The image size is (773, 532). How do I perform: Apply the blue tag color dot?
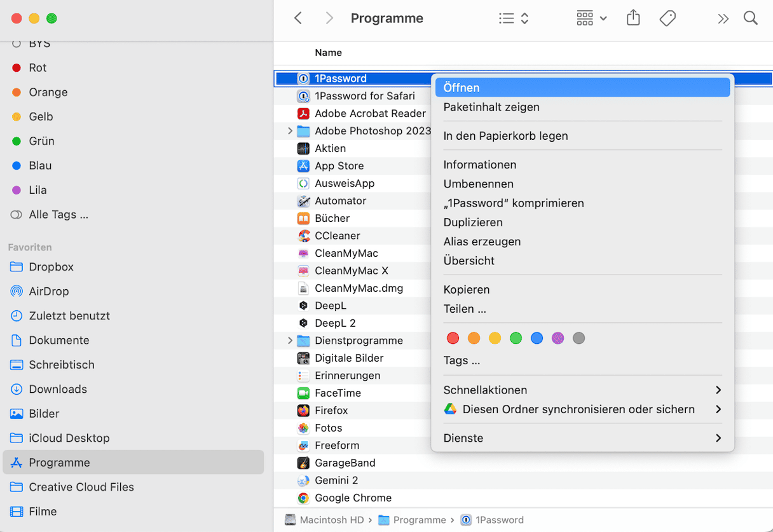[x=537, y=338]
